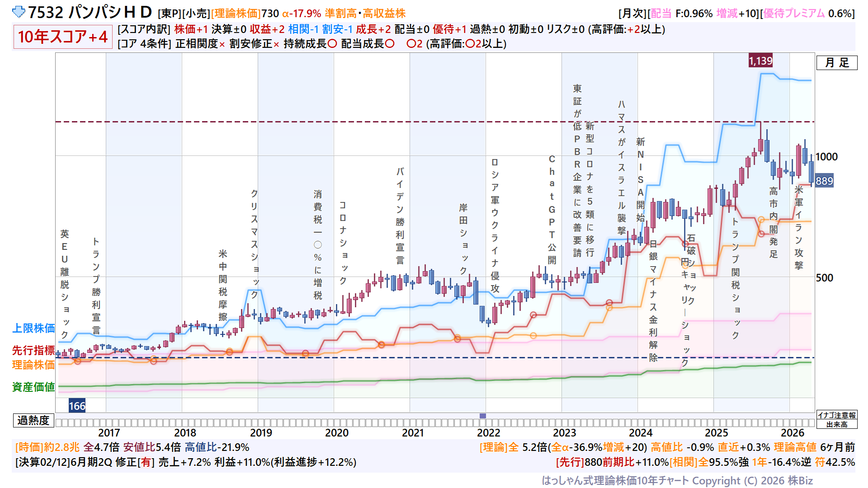Select the 過熱度 label box
Viewport: 868px width, 488px height.
(x=33, y=421)
